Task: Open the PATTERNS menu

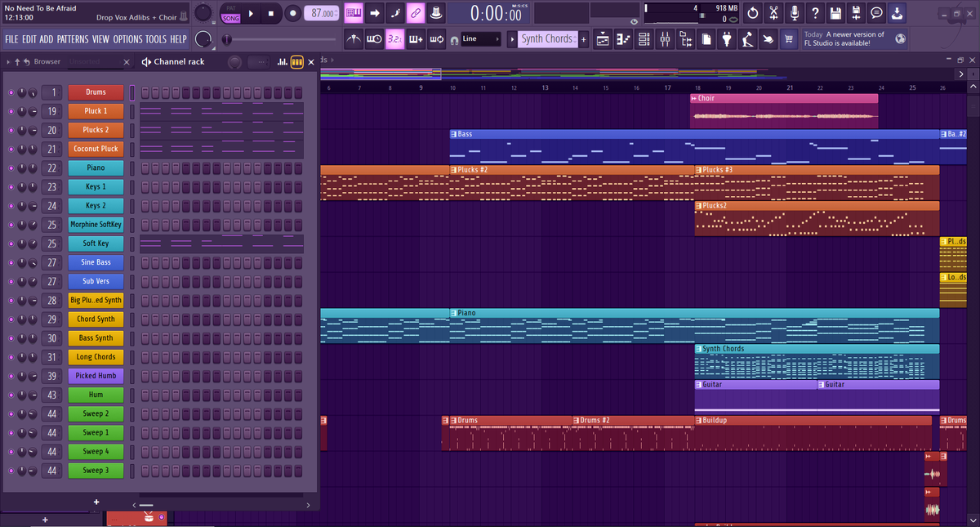Action: pyautogui.click(x=73, y=39)
